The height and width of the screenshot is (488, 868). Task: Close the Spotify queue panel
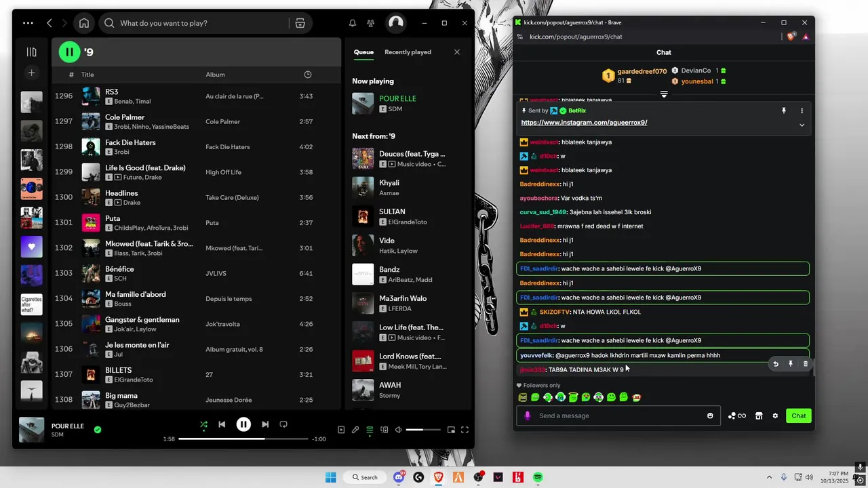tap(457, 52)
